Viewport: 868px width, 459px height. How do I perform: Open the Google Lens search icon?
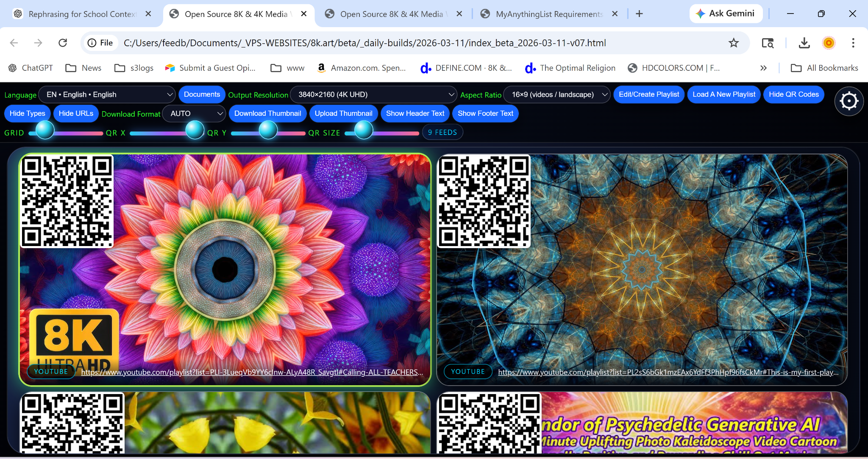pyautogui.click(x=768, y=43)
